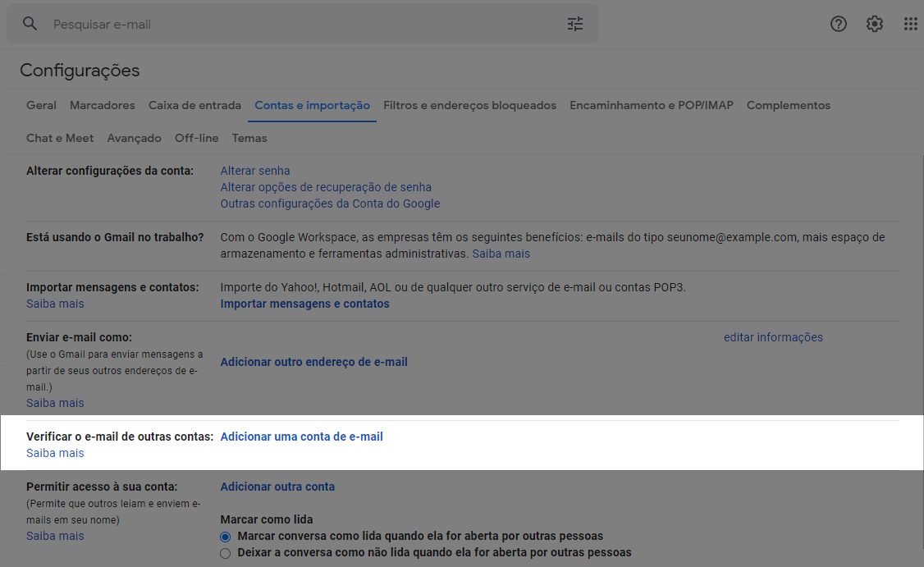The image size is (924, 567).
Task: Click Saiba mais under Permitir acesso
Action: point(55,536)
